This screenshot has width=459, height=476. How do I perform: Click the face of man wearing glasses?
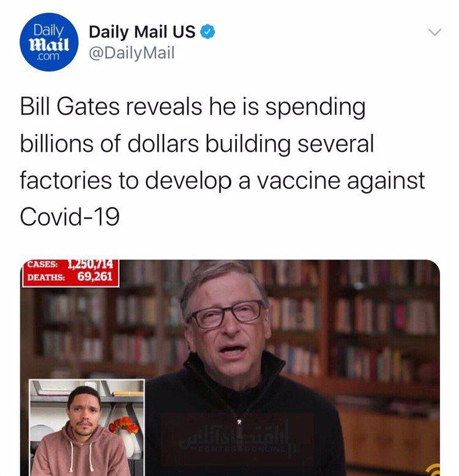(226, 320)
